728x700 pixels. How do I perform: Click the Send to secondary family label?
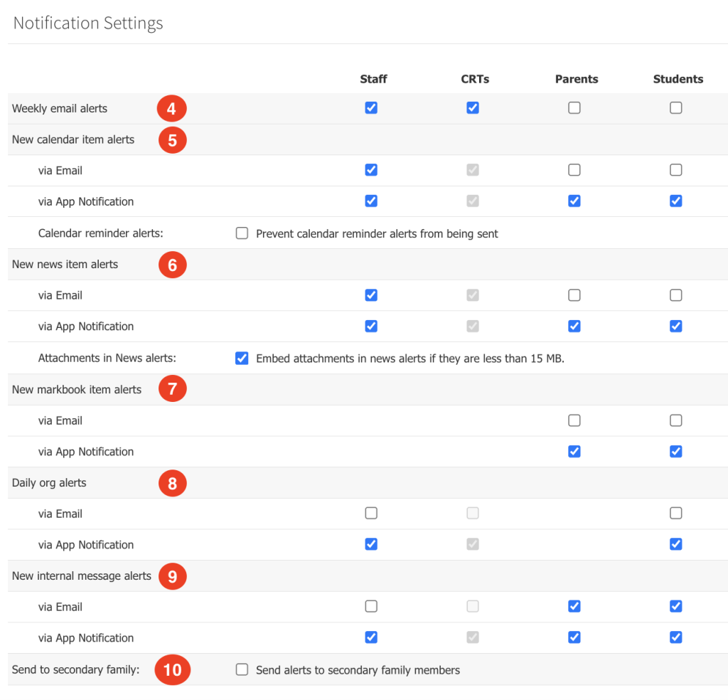pos(75,669)
